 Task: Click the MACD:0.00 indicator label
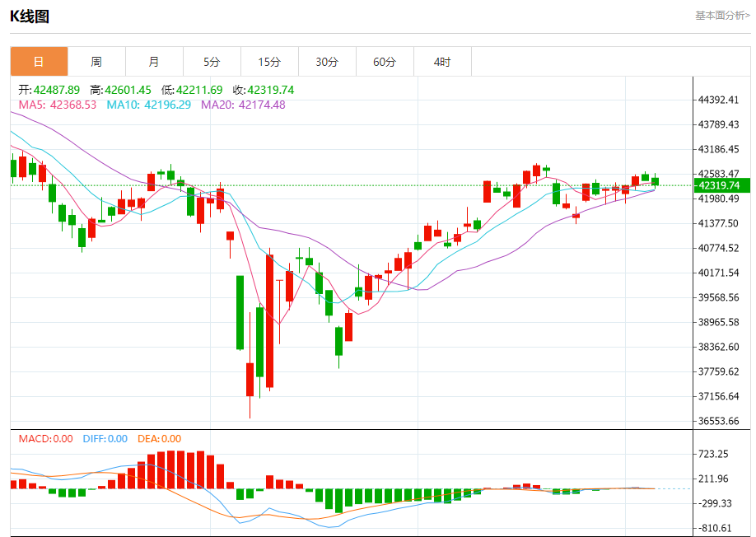coord(46,439)
